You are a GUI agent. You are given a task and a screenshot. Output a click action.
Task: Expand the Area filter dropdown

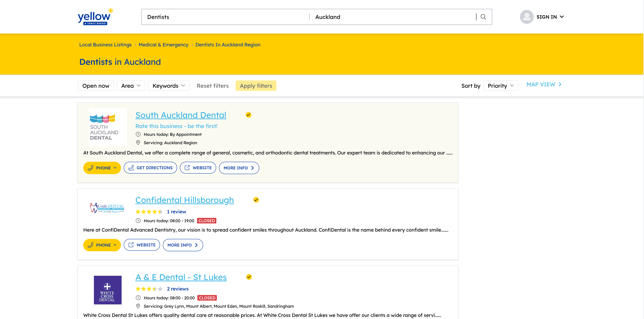131,86
